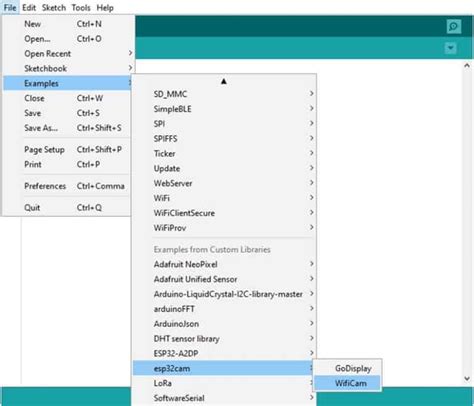This screenshot has height=406, width=474.
Task: Choose Print in the File menu
Action: point(67,164)
